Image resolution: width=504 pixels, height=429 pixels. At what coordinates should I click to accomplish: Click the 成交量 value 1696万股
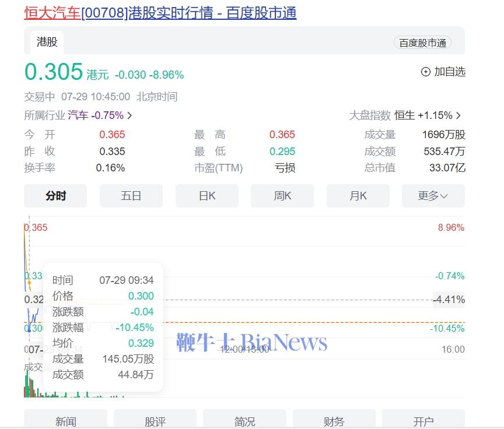(444, 135)
